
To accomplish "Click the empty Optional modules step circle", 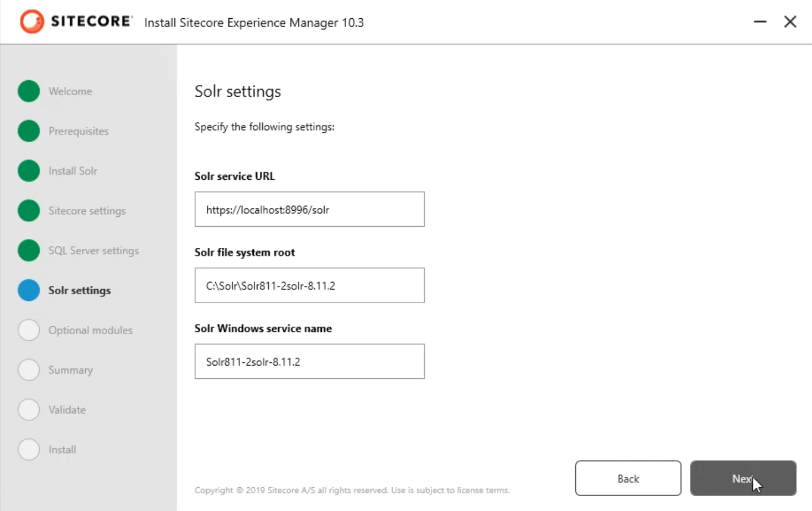I will (x=29, y=330).
